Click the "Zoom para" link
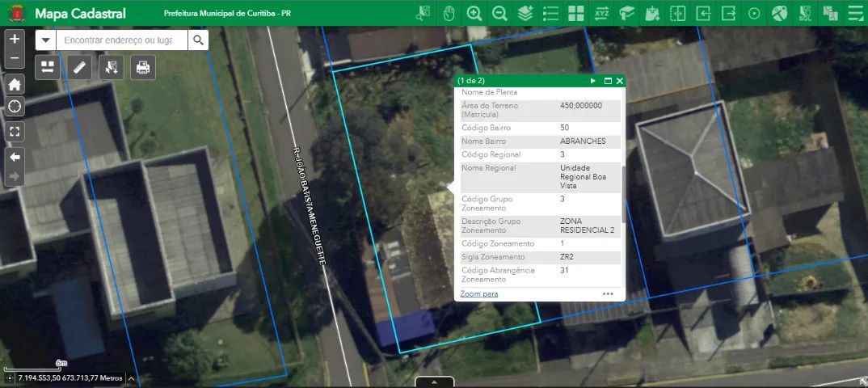Viewport: 868px width, 388px height. 479,293
